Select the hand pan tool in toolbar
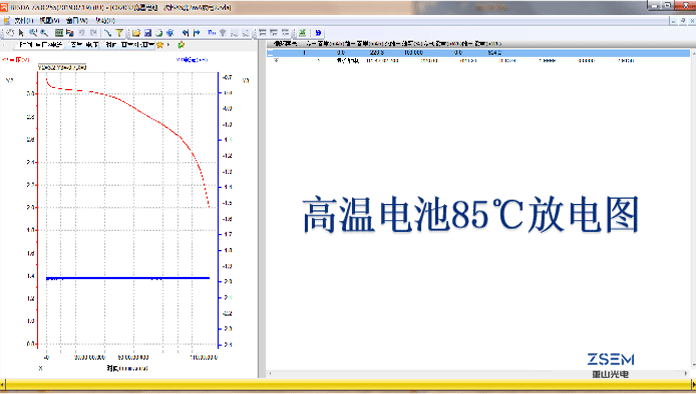696x394 pixels. click(10, 33)
